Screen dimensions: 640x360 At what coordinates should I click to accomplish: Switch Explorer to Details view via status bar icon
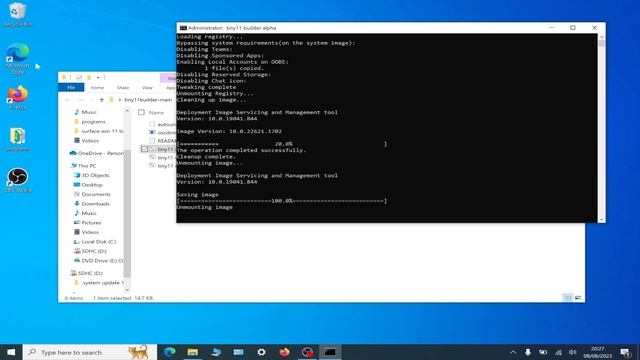tap(567, 298)
